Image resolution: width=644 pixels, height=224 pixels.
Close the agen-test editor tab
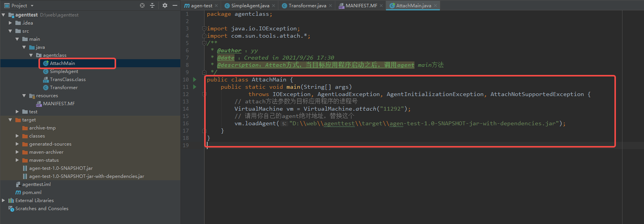(x=216, y=6)
